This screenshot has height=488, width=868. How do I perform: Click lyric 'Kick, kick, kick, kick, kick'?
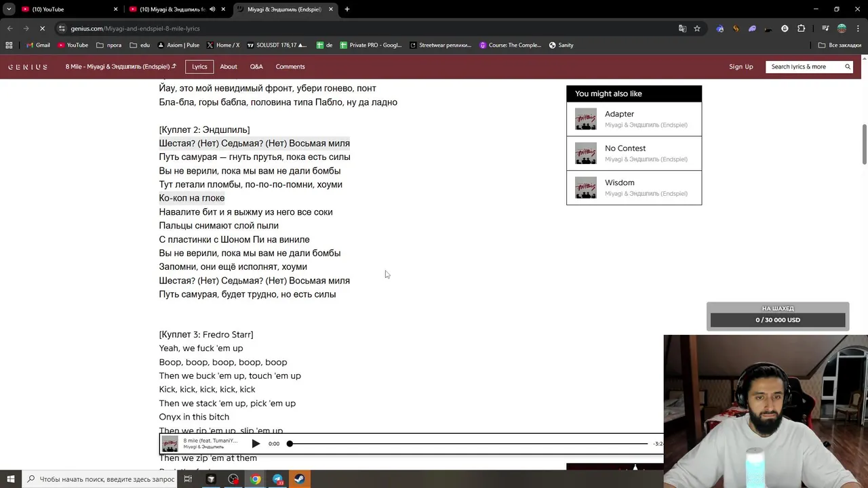(x=207, y=390)
